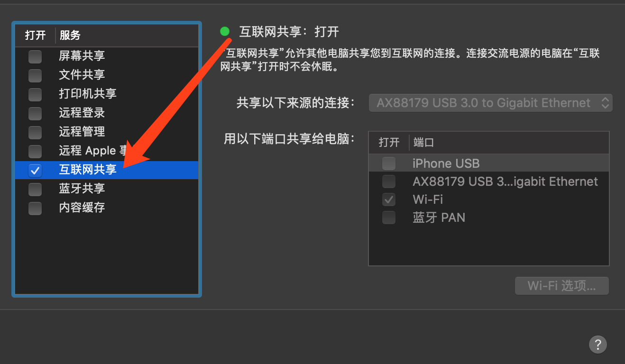Viewport: 625px width, 364px height.
Task: Select the 互联网共享 service row
Action: (107, 170)
